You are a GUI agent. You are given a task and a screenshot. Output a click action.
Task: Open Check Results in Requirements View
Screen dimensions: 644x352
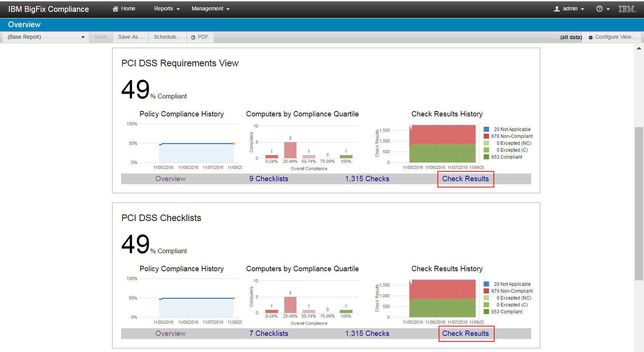point(465,179)
